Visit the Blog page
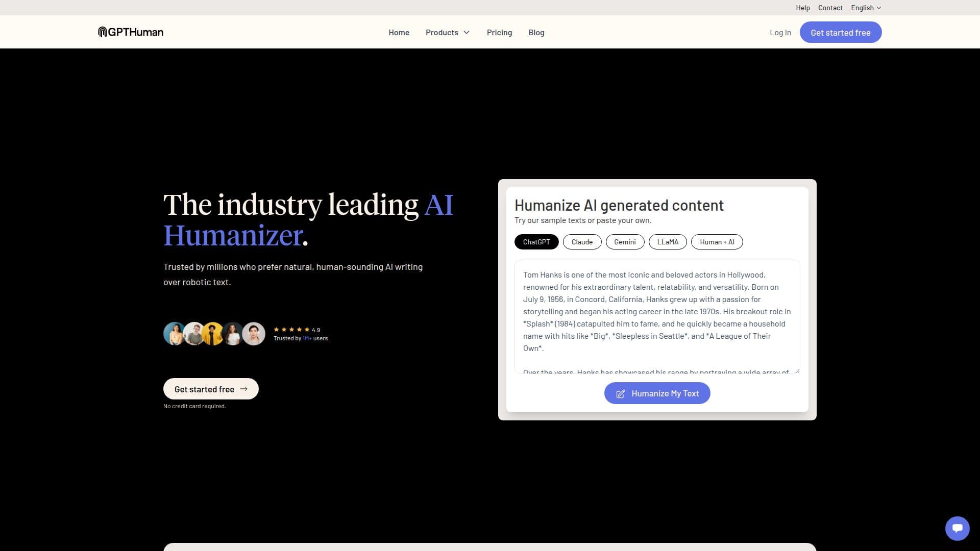Image resolution: width=980 pixels, height=551 pixels. (536, 32)
